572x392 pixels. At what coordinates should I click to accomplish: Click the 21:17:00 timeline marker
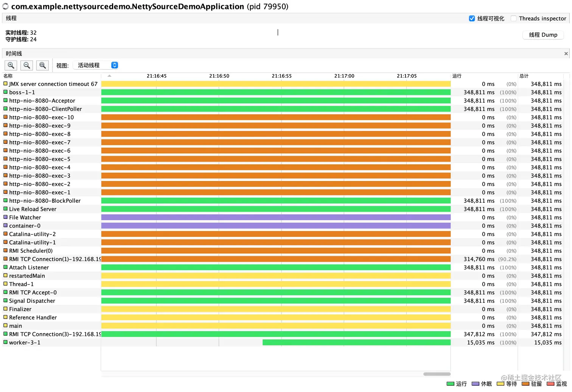click(x=344, y=76)
